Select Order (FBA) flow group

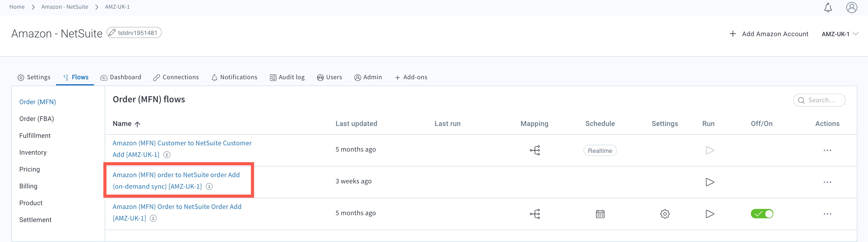click(36, 119)
